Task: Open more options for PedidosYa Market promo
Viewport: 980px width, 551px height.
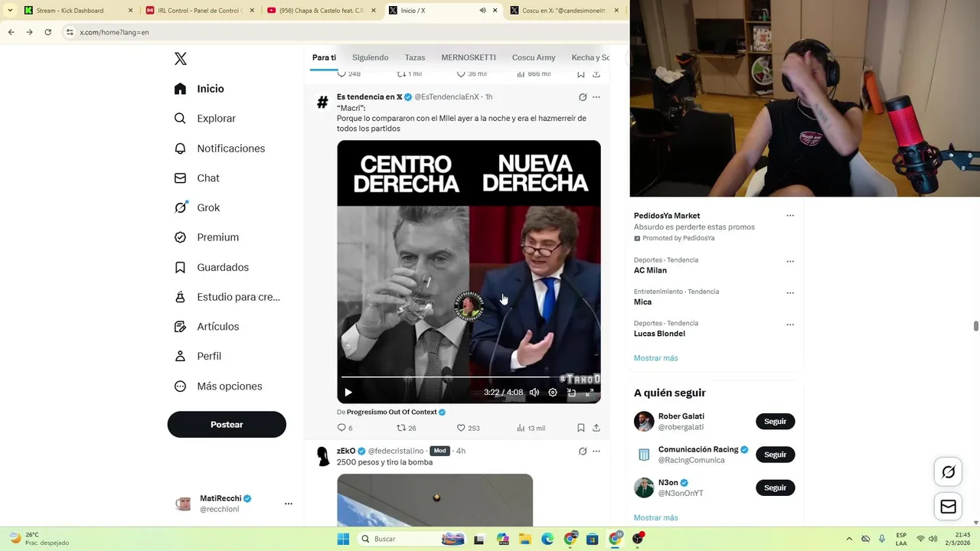Action: [790, 216]
